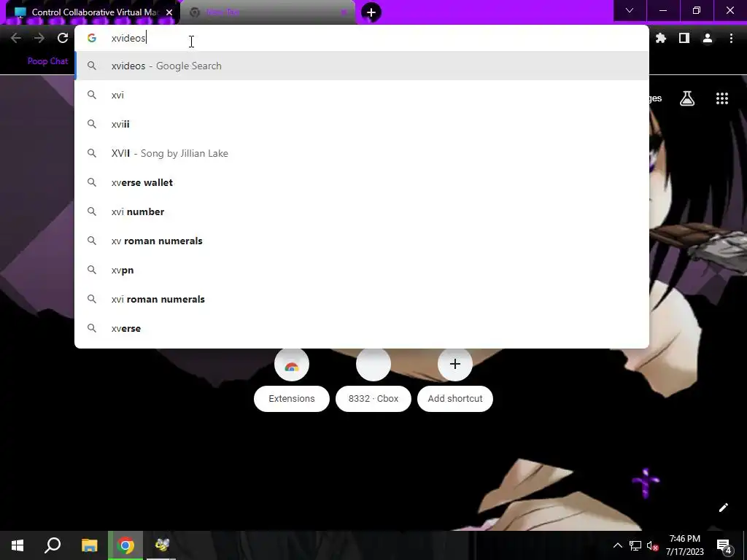Screen dimensions: 747x560
Task: Select the 'xvi number' suggestion
Action: (362, 211)
